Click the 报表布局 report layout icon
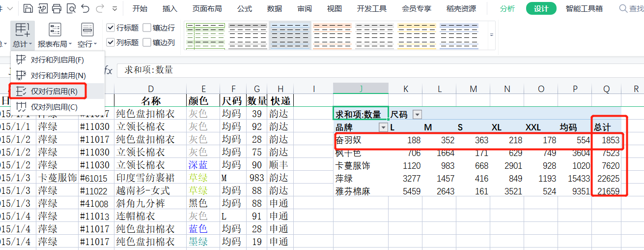644x250 pixels. 55,30
